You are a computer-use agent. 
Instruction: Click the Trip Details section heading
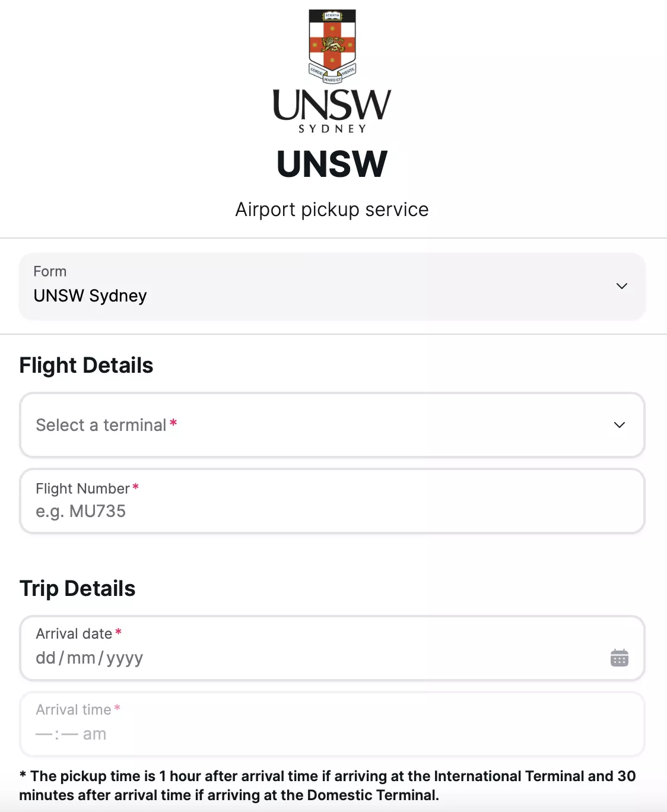(x=78, y=588)
